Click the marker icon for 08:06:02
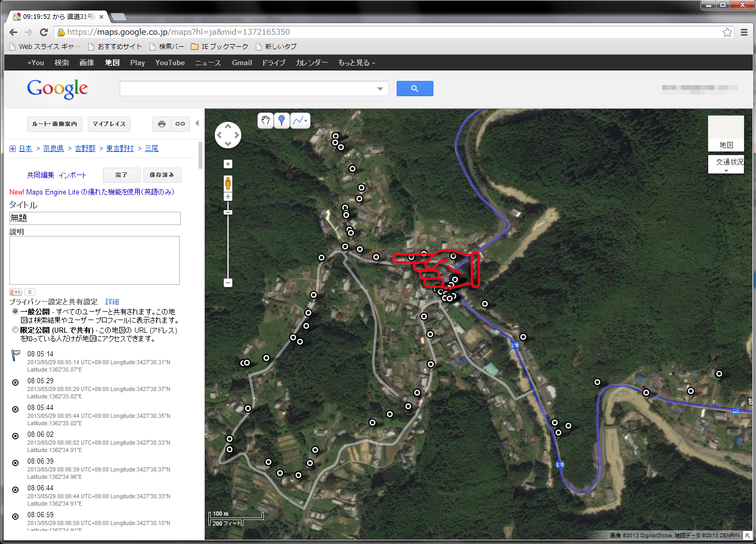The width and height of the screenshot is (756, 544). point(15,436)
